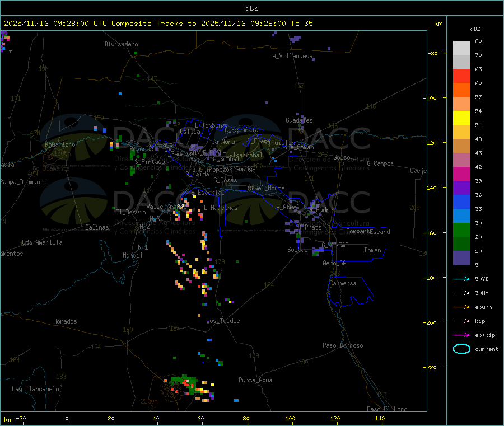This screenshot has height=426, width=504.
Task: Click the 5 dBZ slate purple swatch
Action: tap(461, 258)
